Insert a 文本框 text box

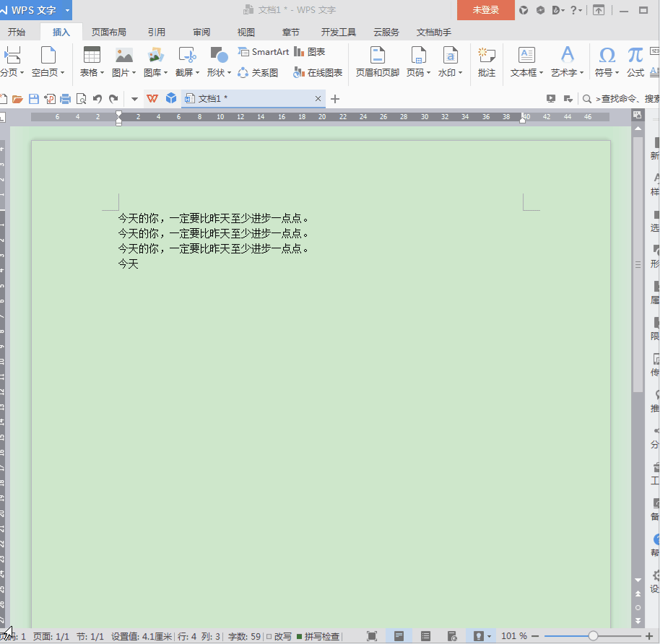click(526, 62)
